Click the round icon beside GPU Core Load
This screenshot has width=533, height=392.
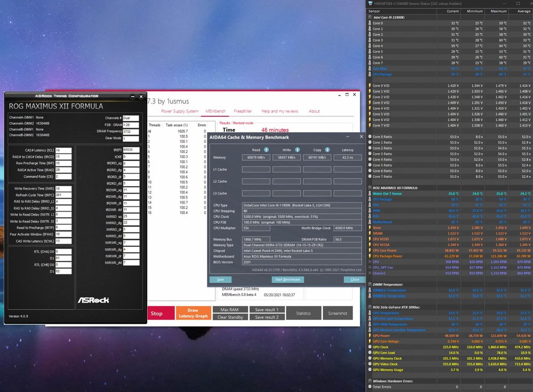click(x=370, y=353)
